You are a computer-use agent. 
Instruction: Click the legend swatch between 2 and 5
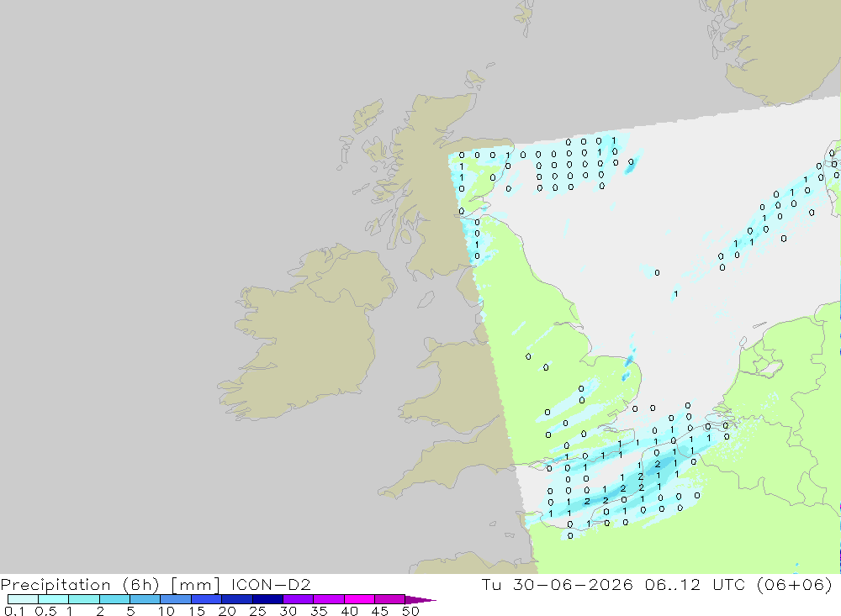(114, 599)
